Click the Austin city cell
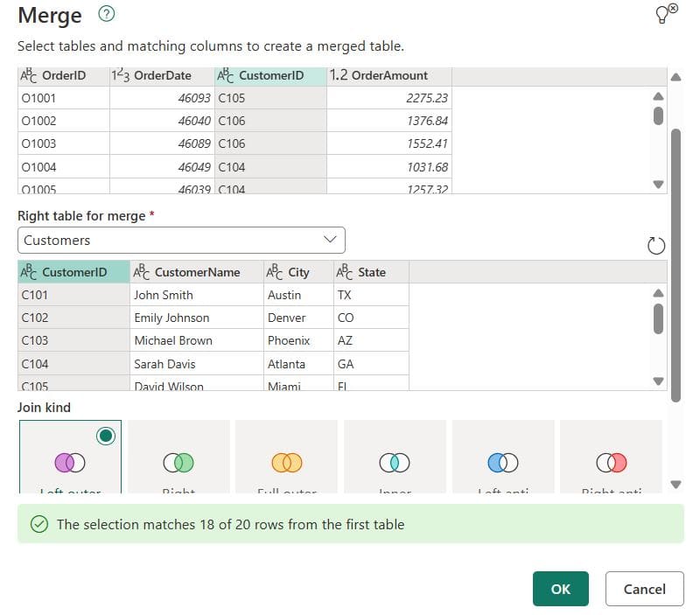Viewport: 700px width, 615px height. [x=298, y=295]
